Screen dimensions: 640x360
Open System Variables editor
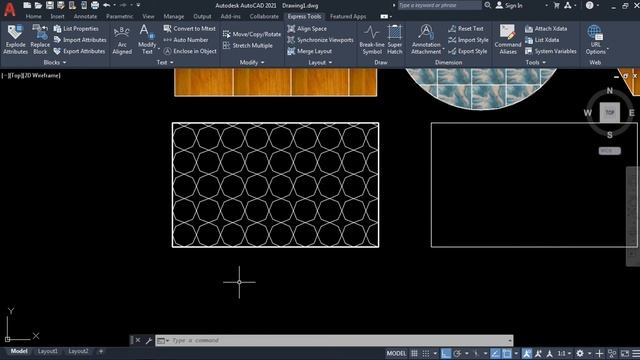coord(551,51)
